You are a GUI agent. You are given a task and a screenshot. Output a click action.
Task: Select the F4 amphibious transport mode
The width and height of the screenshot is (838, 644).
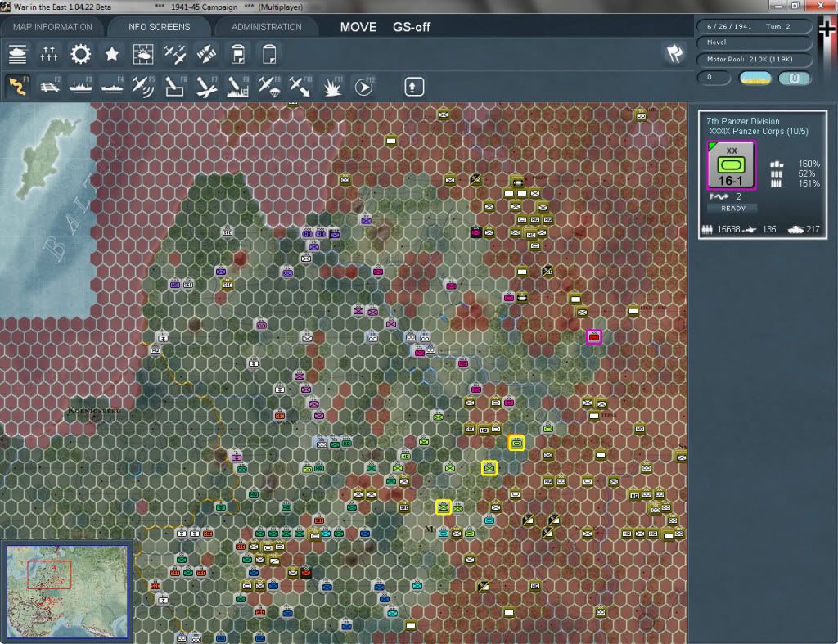pos(112,87)
